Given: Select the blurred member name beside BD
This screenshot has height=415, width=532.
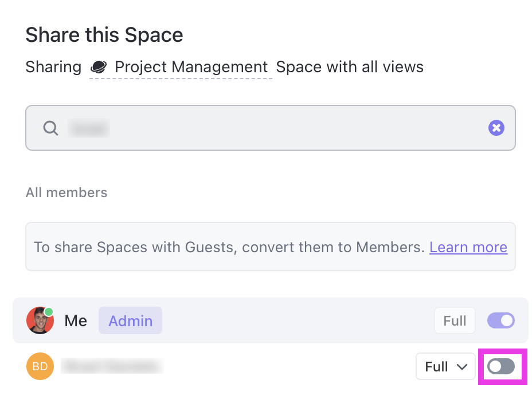Looking at the screenshot, I should (x=112, y=366).
